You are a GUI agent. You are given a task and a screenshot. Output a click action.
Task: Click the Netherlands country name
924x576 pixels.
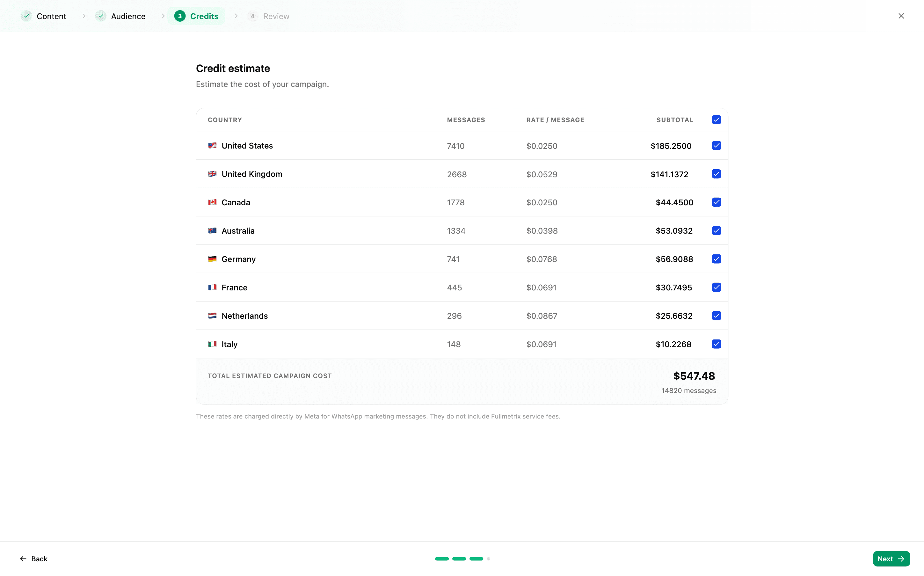point(244,316)
